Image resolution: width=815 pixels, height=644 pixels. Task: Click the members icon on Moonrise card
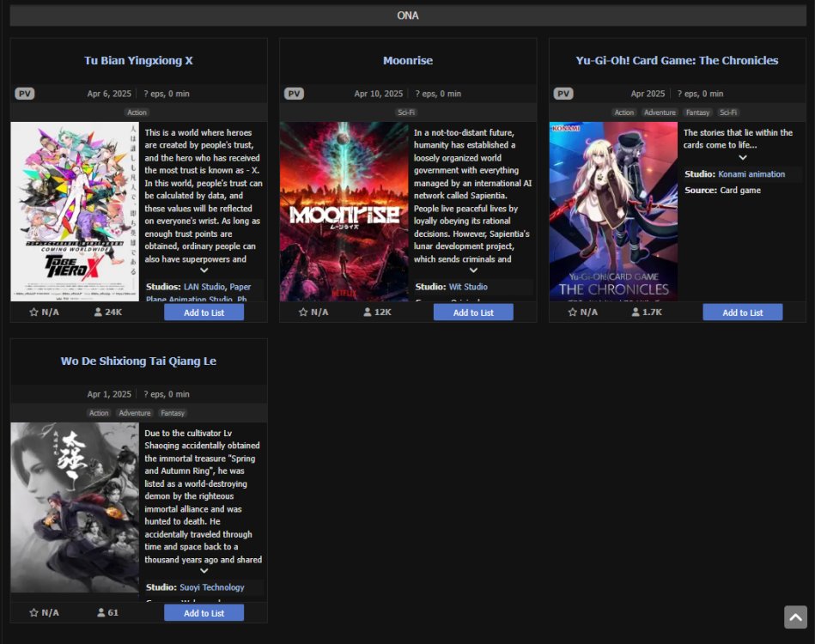(x=367, y=312)
